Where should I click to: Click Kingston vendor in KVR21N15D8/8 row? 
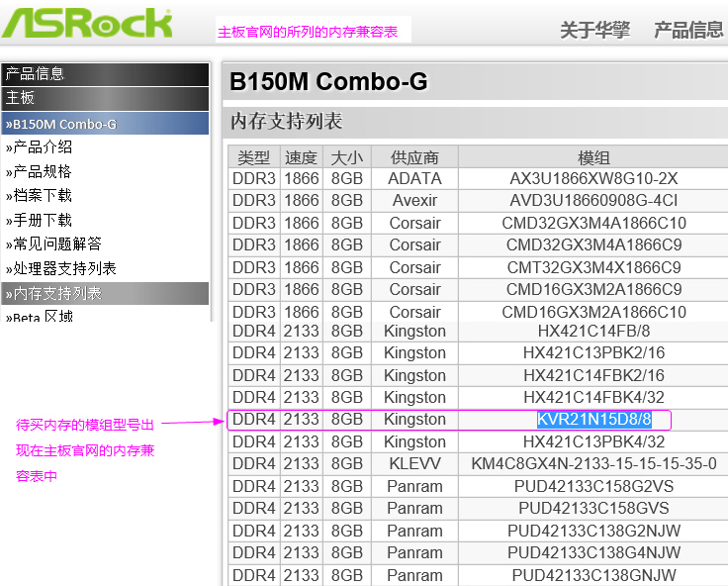[414, 420]
